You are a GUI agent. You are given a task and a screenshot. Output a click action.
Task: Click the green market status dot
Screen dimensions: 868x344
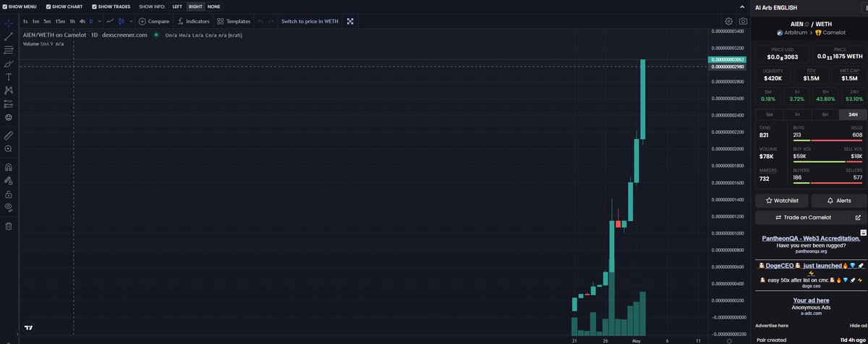[156, 34]
